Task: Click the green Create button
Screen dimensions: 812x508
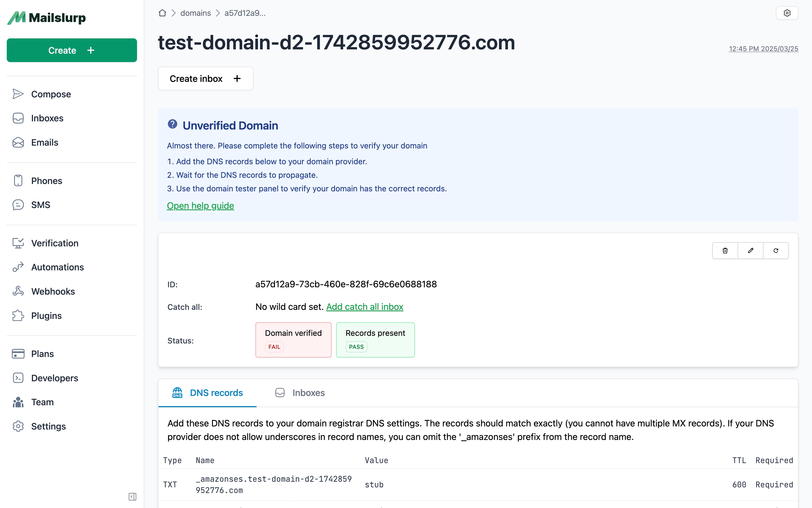Action: click(x=72, y=51)
